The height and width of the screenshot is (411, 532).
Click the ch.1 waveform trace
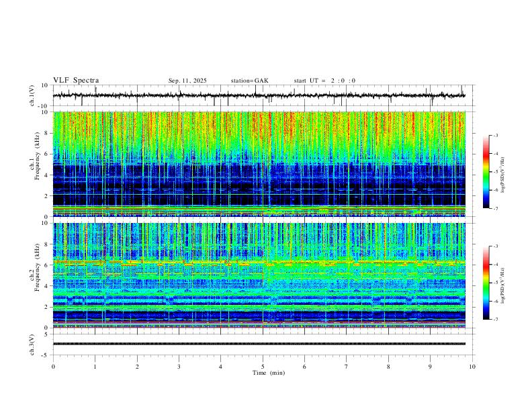259,95
